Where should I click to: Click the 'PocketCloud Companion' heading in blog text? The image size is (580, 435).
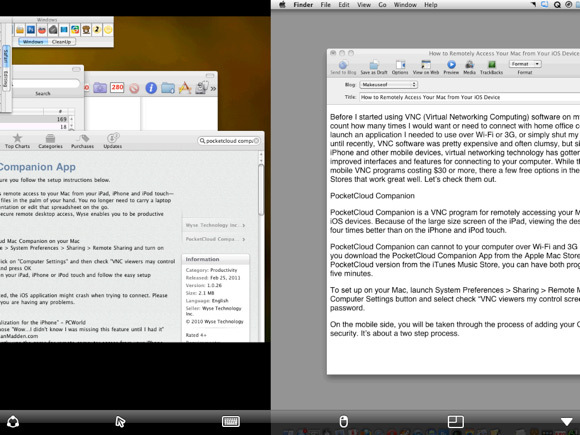[372, 196]
